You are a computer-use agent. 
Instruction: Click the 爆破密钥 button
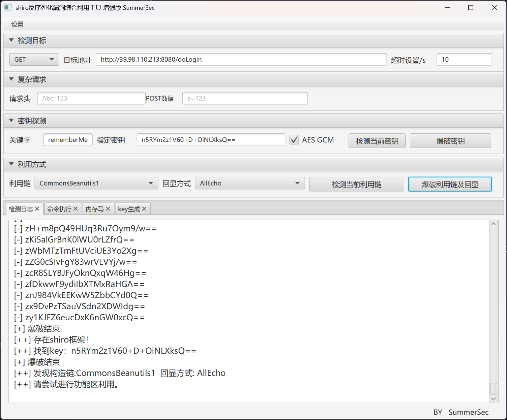[450, 141]
